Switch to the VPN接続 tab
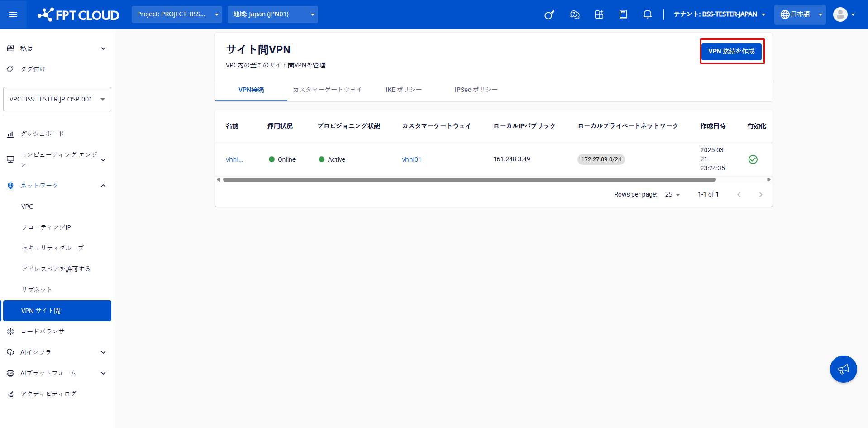This screenshot has width=868, height=428. click(251, 90)
